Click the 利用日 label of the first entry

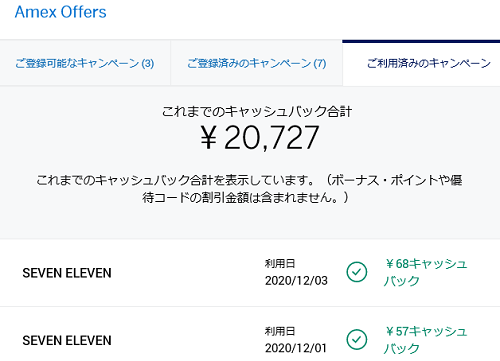pos(280,263)
